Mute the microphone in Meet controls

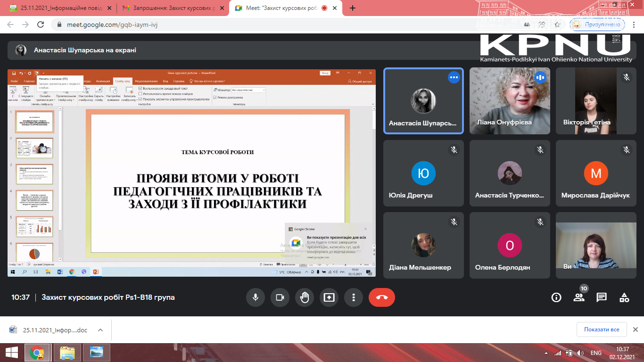pyautogui.click(x=255, y=297)
